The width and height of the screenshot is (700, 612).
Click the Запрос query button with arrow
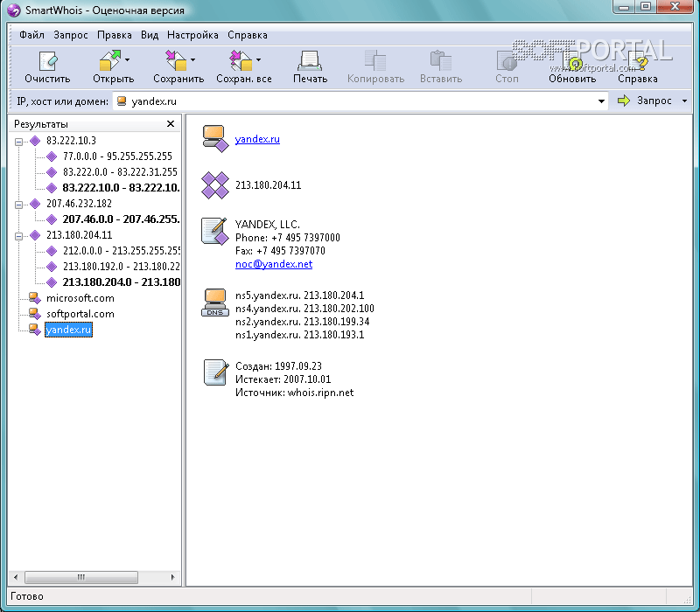(x=645, y=101)
